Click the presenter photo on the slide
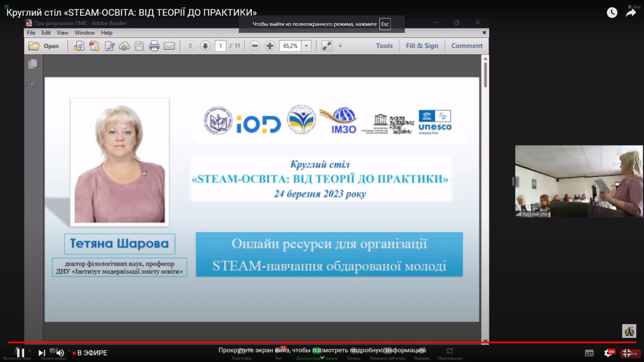644x362 pixels. [x=120, y=162]
